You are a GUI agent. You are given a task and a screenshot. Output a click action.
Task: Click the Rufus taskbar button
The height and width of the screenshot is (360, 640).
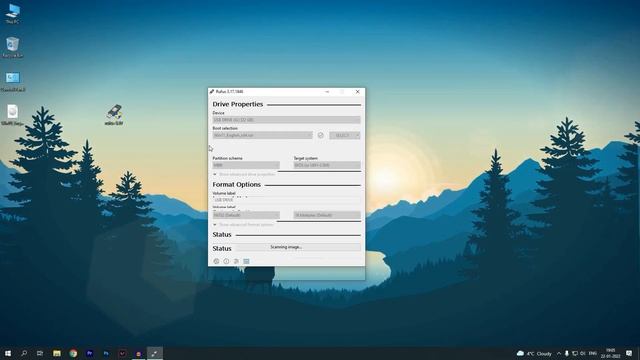click(x=155, y=353)
